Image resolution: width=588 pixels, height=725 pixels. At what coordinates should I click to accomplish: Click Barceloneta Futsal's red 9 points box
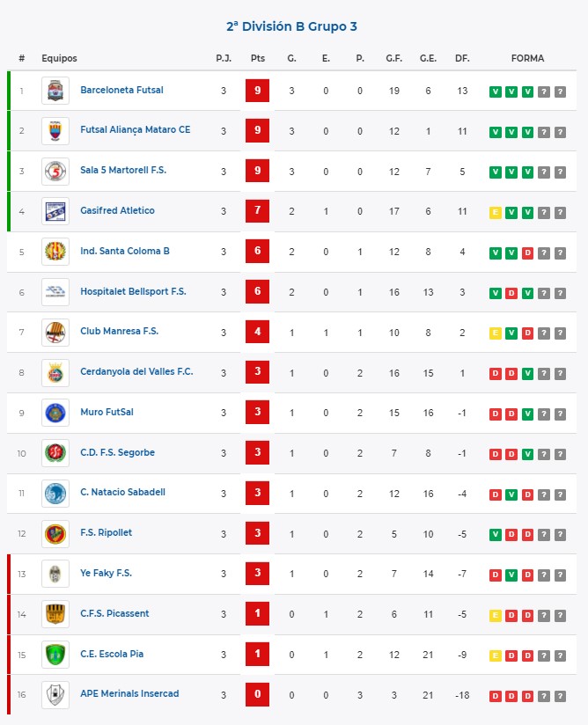click(x=257, y=91)
